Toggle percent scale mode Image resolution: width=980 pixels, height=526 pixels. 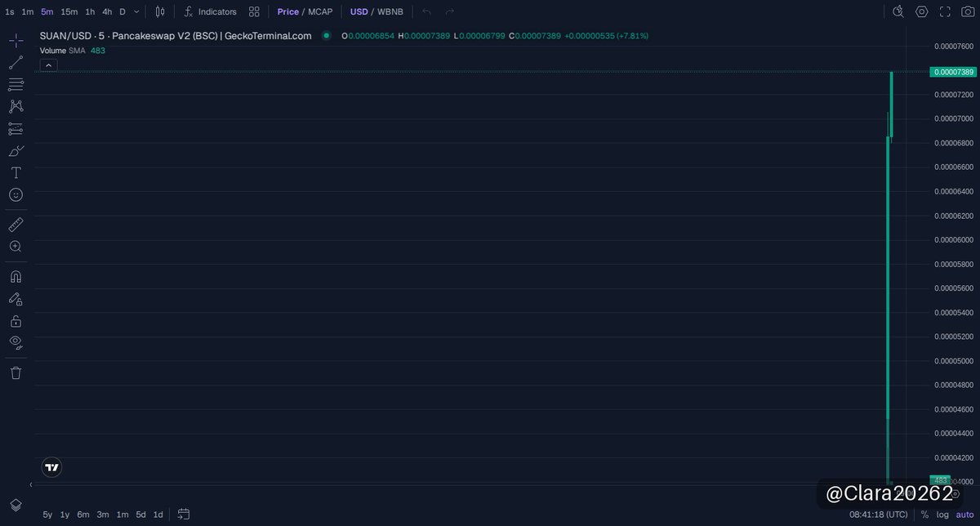[x=924, y=515]
